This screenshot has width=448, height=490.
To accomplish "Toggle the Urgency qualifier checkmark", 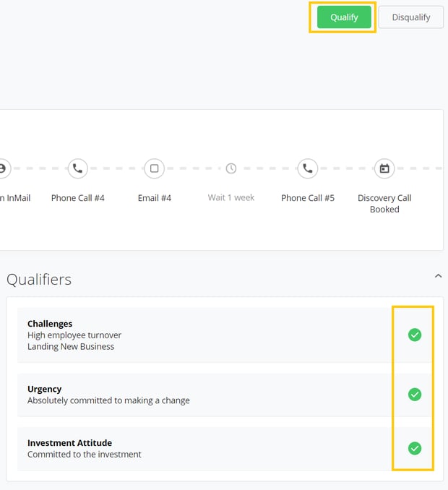I will click(x=415, y=395).
